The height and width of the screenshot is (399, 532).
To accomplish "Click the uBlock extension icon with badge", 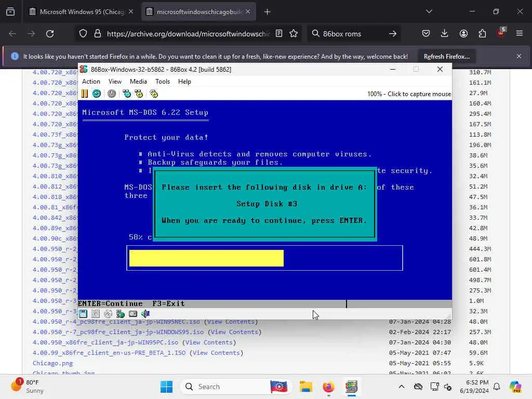I will pos(501,33).
